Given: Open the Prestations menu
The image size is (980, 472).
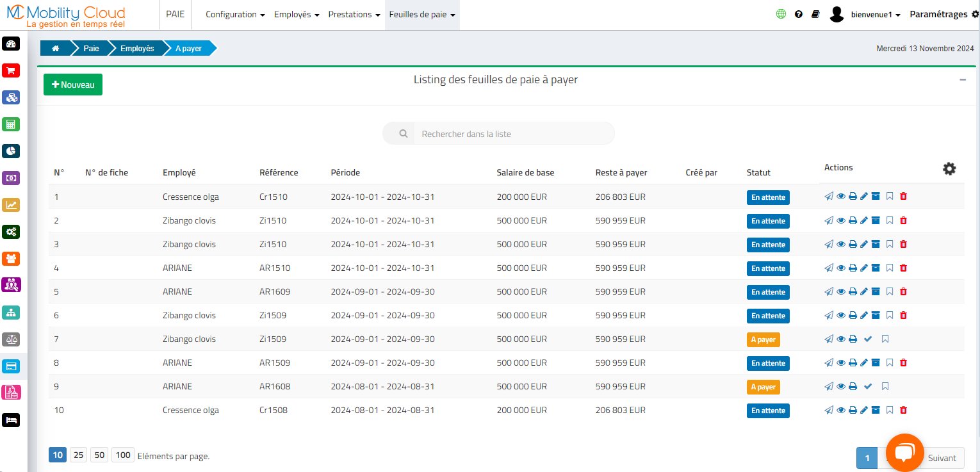Looking at the screenshot, I should 353,14.
